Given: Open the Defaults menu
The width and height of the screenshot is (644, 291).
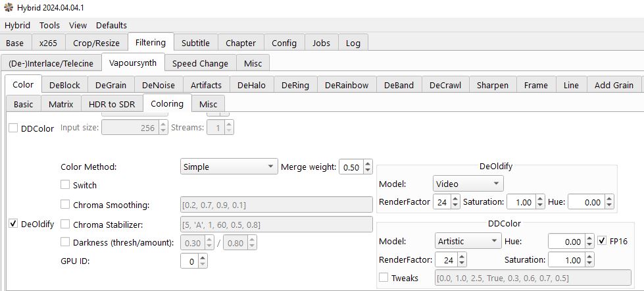Looking at the screenshot, I should click(x=111, y=25).
